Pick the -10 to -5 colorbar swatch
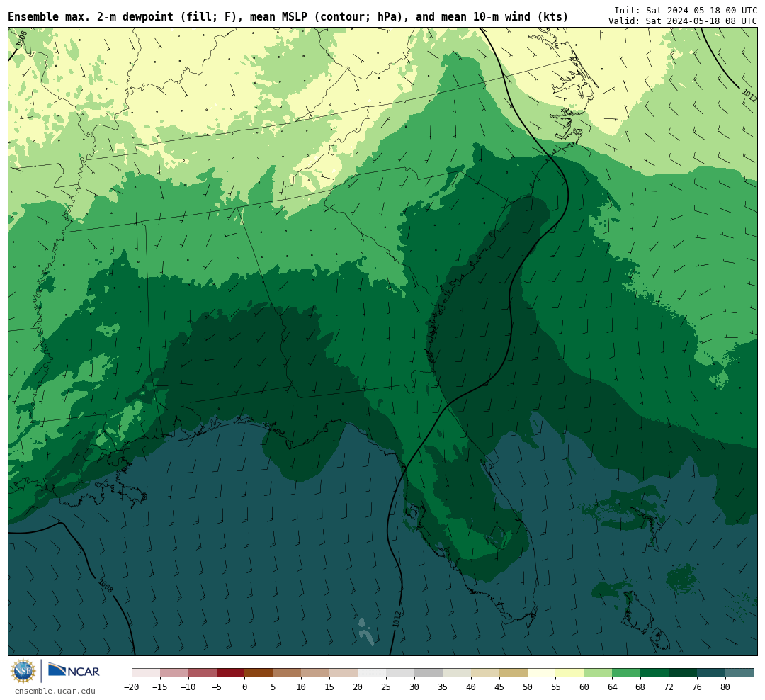Image resolution: width=765 pixels, height=700 pixels. pyautogui.click(x=203, y=673)
